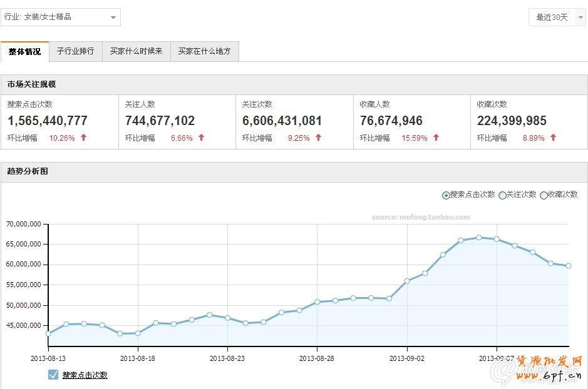588x389 pixels.
Task: Click the 1,565,440,777 search clicks figure
Action: point(48,121)
